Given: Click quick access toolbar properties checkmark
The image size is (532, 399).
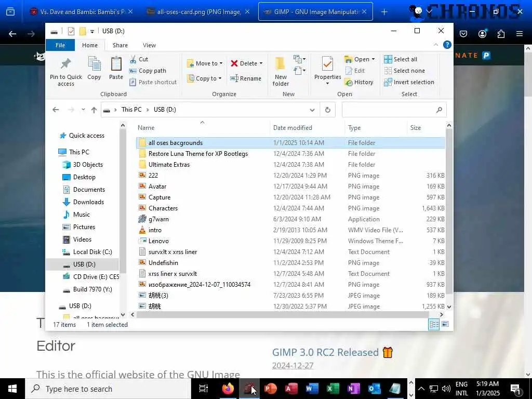Looking at the screenshot, I should pos(71,31).
